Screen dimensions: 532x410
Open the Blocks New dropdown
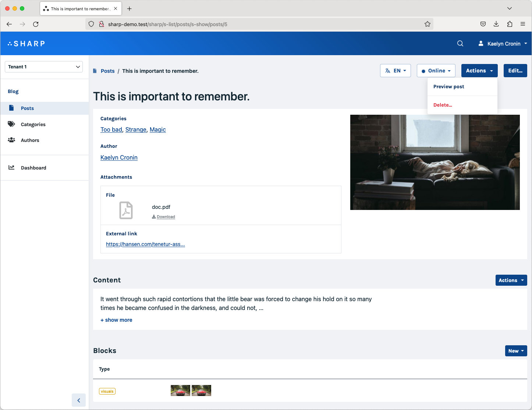point(516,351)
